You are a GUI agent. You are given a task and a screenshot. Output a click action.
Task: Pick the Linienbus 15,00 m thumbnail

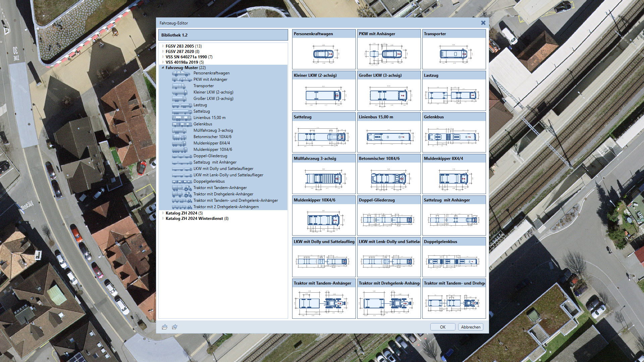click(x=389, y=136)
